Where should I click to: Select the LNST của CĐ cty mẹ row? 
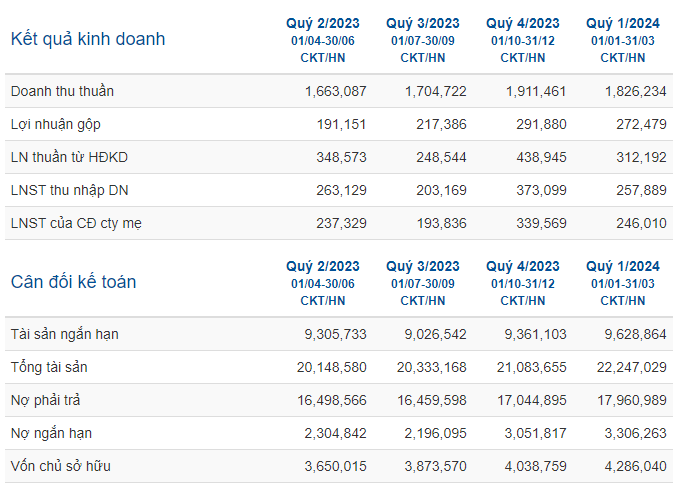click(x=339, y=223)
